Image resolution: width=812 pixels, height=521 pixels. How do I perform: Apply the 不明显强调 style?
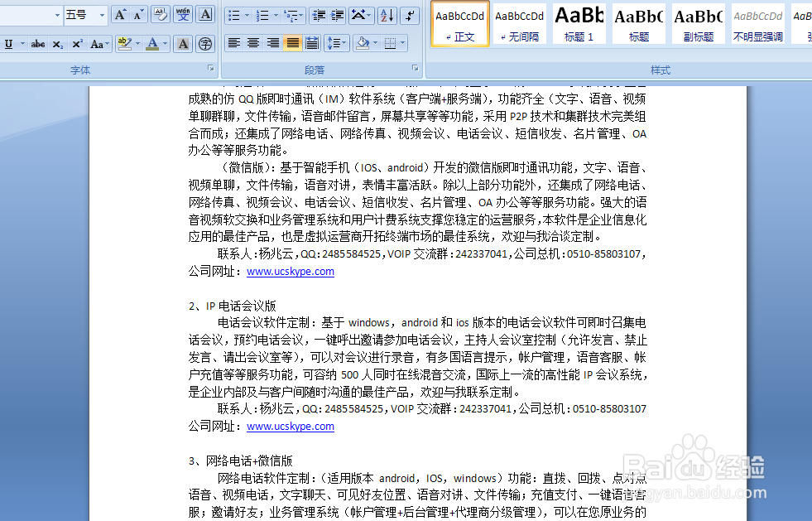pos(757,24)
